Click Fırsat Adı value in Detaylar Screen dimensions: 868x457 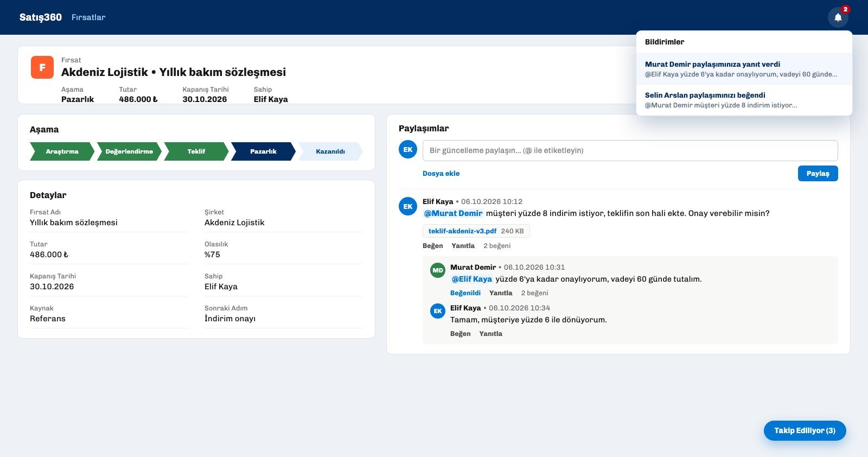point(74,223)
